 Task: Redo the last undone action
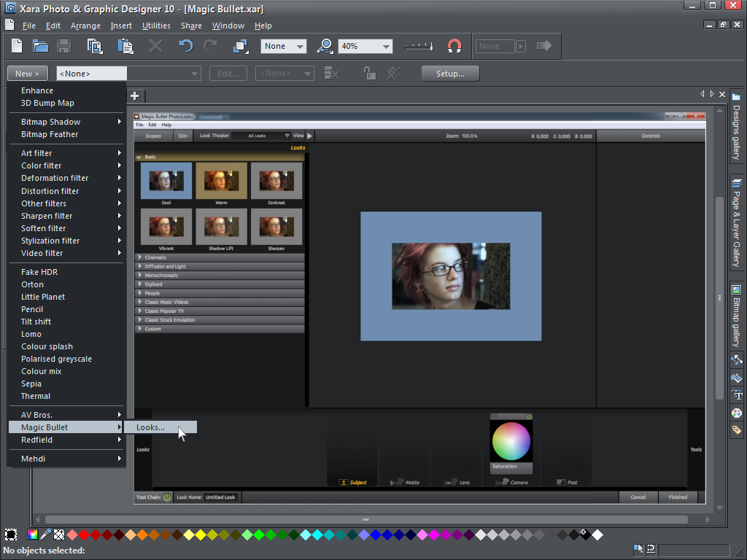click(x=210, y=46)
